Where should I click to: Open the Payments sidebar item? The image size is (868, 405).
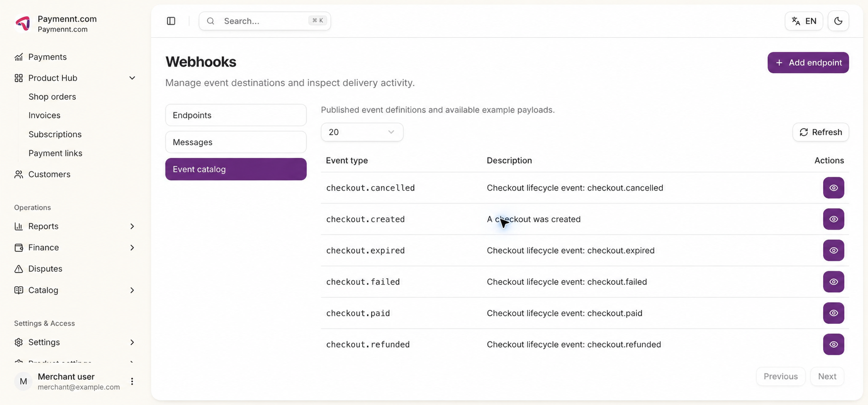pos(47,57)
